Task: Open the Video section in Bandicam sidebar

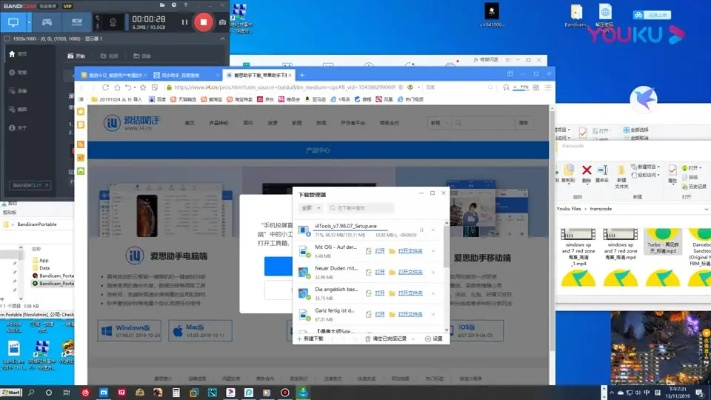Action: (x=18, y=91)
